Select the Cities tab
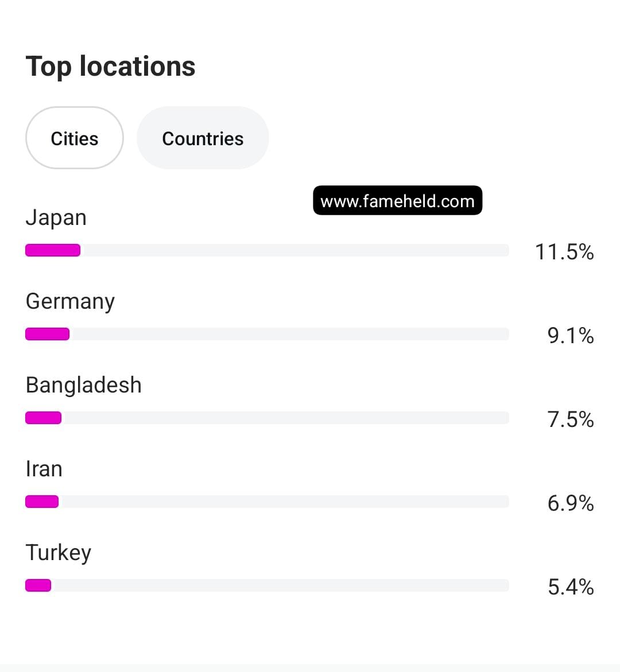 coord(74,138)
